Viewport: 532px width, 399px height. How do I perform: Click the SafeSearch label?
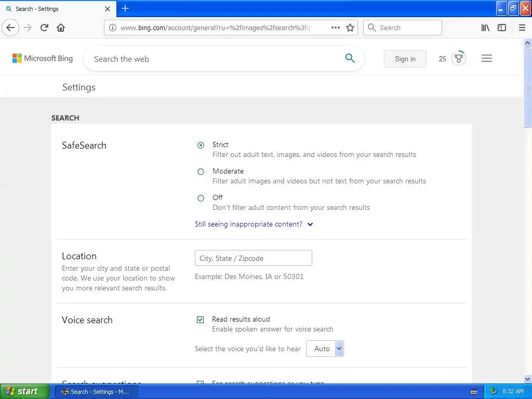click(84, 145)
